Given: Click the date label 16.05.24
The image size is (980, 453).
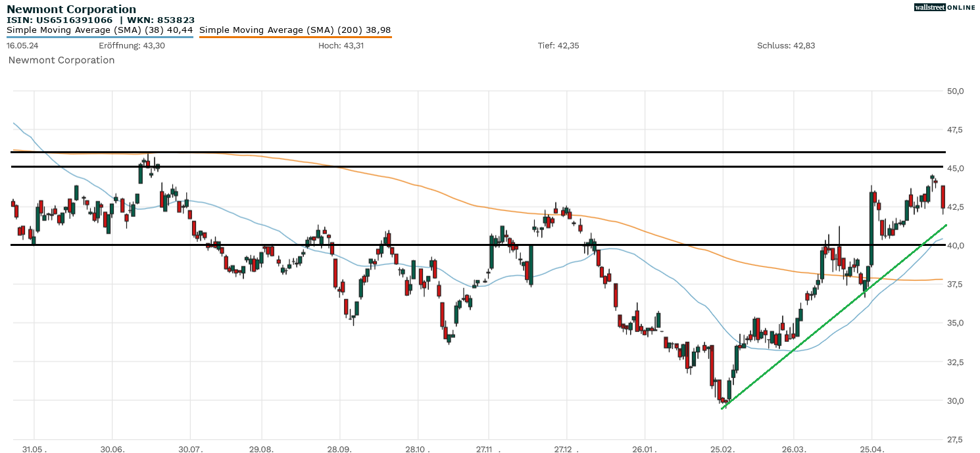Looking at the screenshot, I should [22, 46].
